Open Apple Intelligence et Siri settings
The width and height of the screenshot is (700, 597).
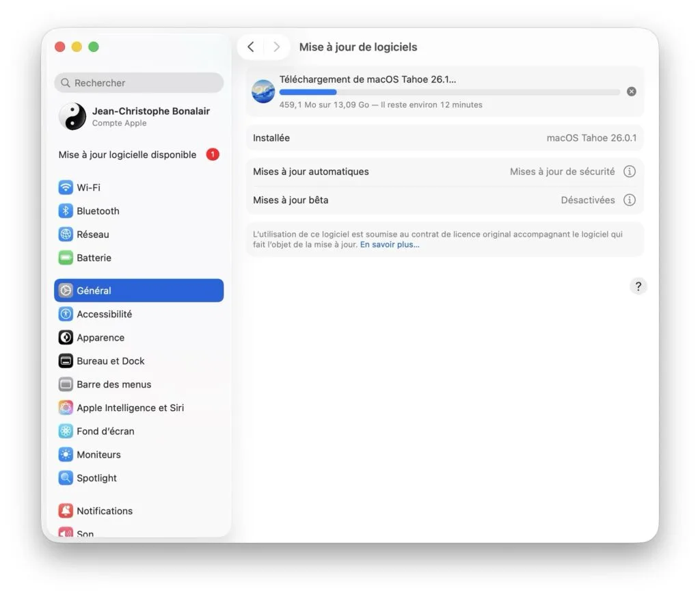pyautogui.click(x=66, y=408)
